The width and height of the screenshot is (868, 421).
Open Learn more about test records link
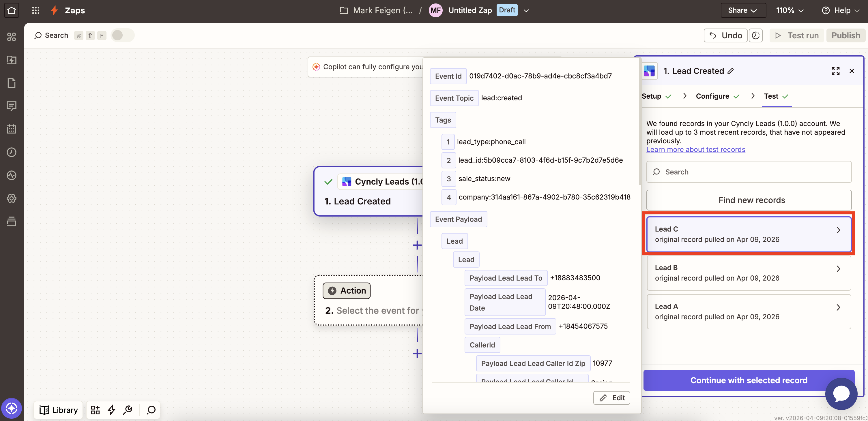point(695,150)
